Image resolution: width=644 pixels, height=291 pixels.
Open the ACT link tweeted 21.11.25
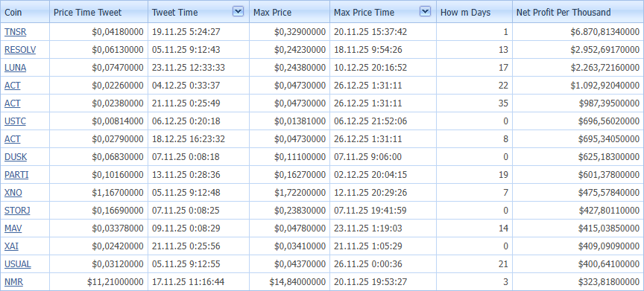pos(13,103)
